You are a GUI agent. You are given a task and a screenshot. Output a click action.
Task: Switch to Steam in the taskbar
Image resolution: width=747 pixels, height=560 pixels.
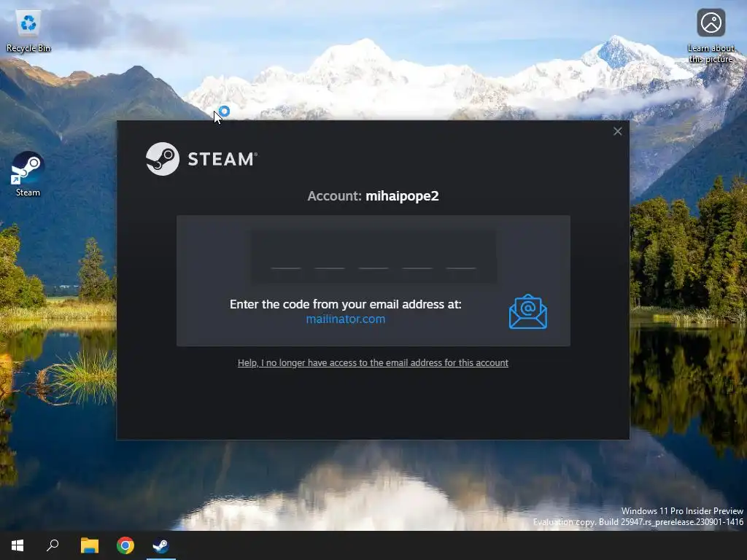161,545
